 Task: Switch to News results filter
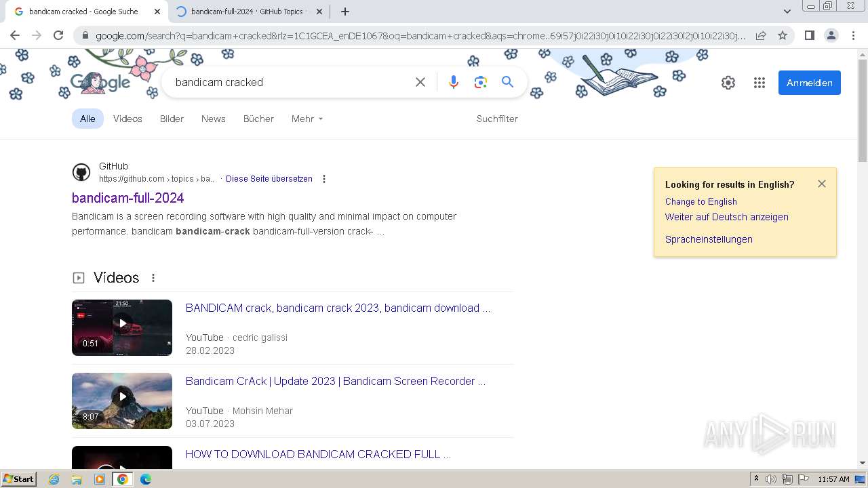(x=213, y=119)
